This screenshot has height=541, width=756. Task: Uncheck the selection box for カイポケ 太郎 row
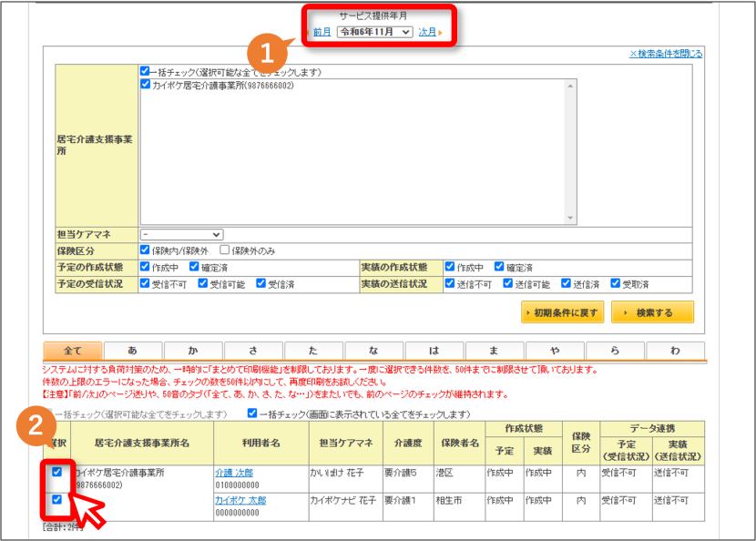tap(56, 499)
